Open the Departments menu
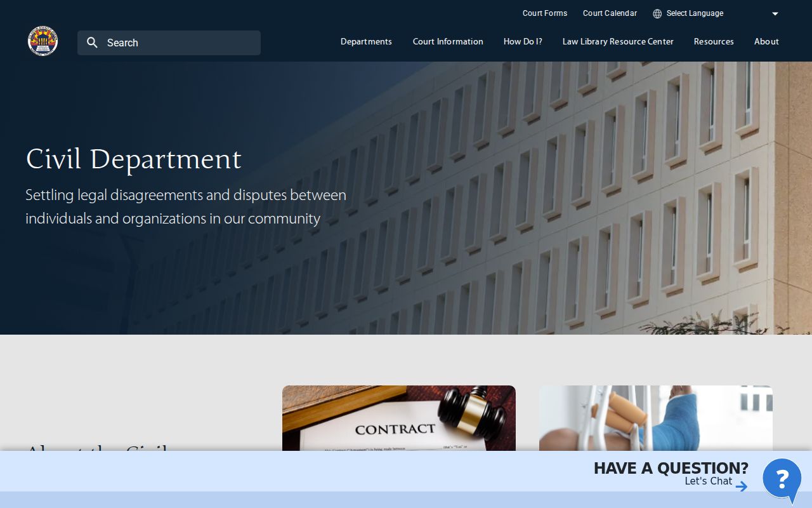 coord(366,41)
